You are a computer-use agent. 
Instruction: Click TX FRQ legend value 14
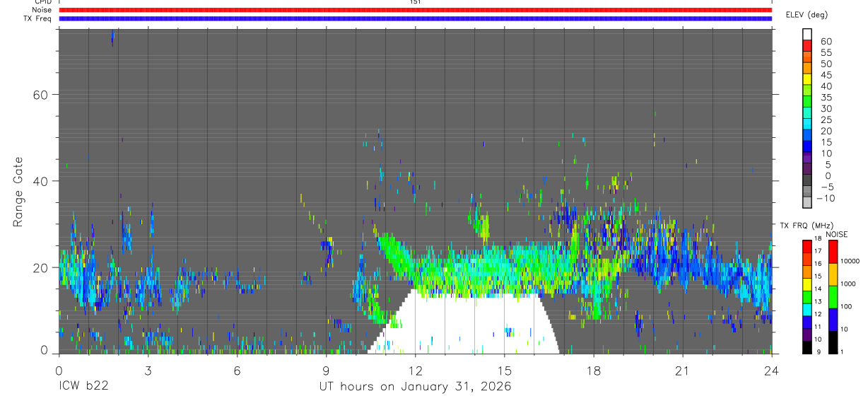(818, 289)
